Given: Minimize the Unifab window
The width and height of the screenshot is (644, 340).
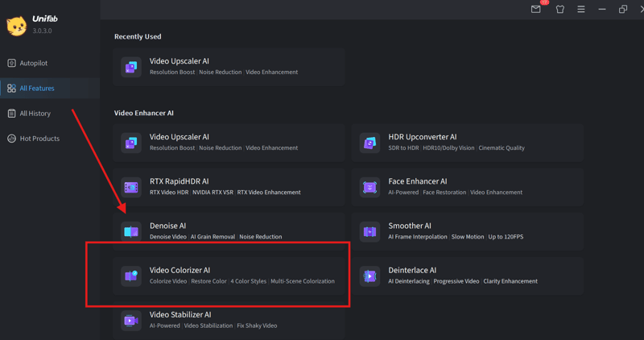Looking at the screenshot, I should (x=602, y=9).
